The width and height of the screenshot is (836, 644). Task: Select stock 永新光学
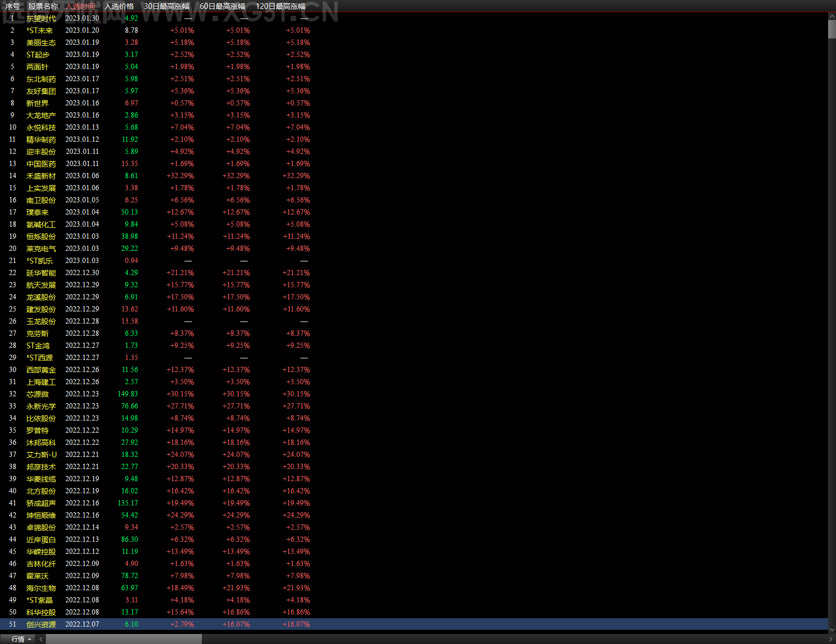pyautogui.click(x=41, y=406)
